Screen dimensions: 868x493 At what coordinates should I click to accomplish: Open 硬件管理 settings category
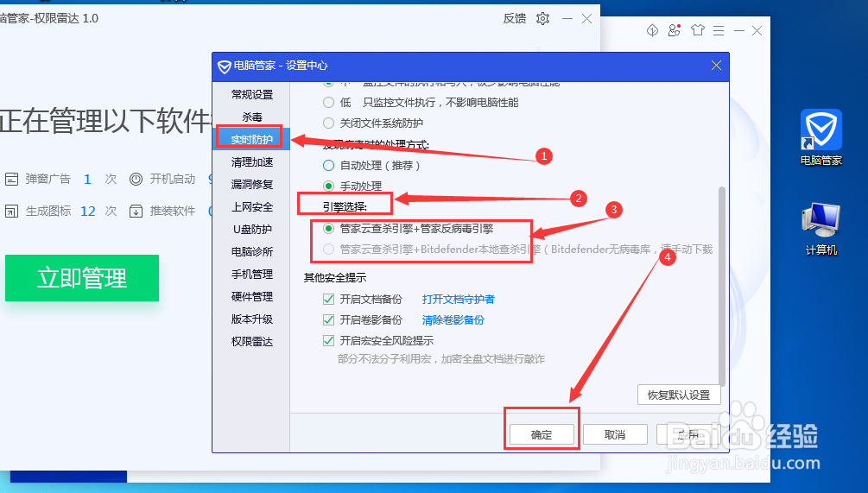click(x=252, y=296)
